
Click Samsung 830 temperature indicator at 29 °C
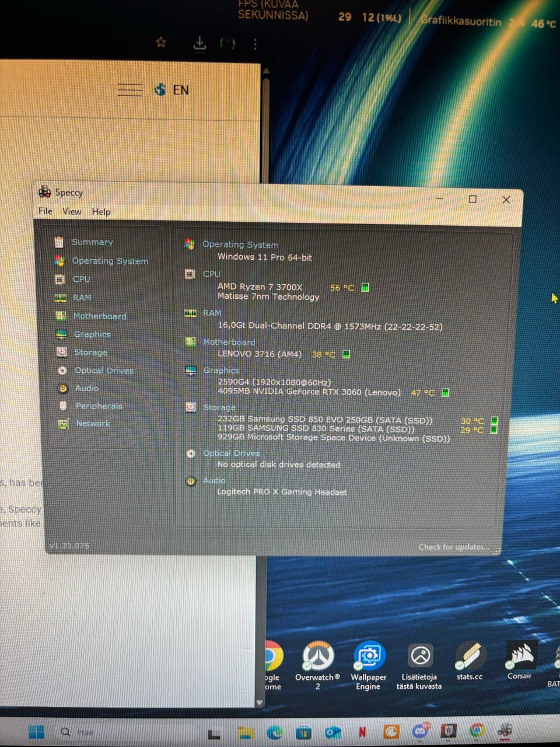click(494, 430)
